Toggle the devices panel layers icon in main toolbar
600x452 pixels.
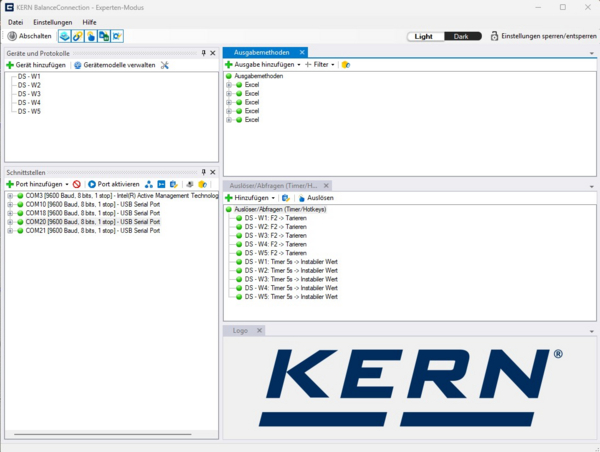coord(65,36)
